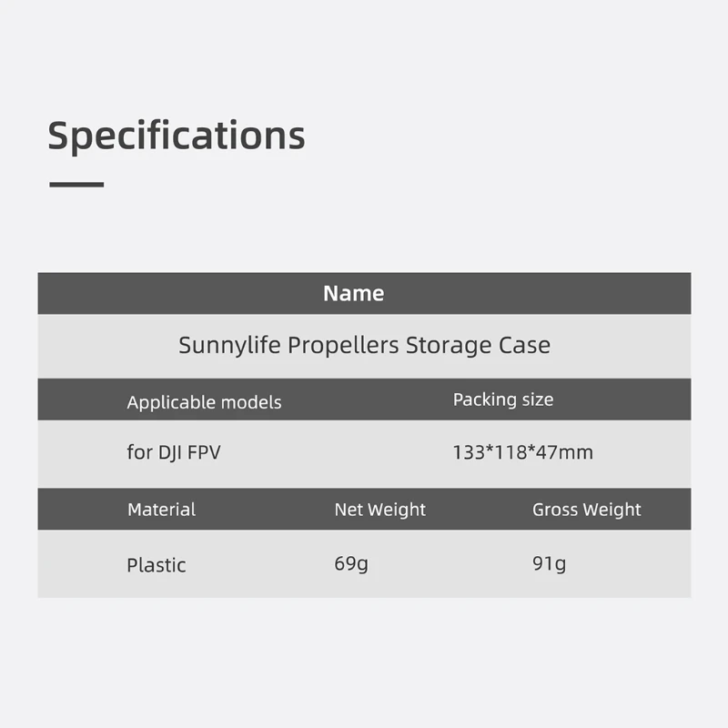Select the 91g gross weight value
The height and width of the screenshot is (728, 728).
pyautogui.click(x=549, y=564)
